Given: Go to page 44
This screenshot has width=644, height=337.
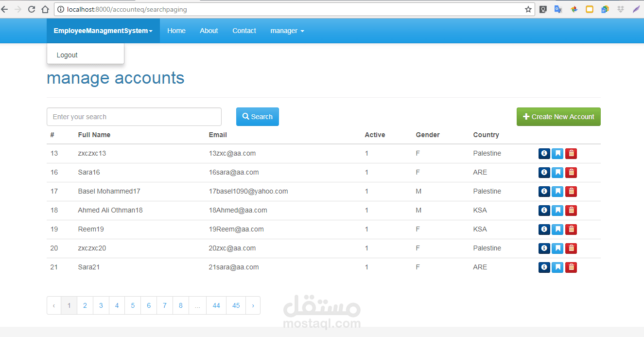Looking at the screenshot, I should 216,305.
